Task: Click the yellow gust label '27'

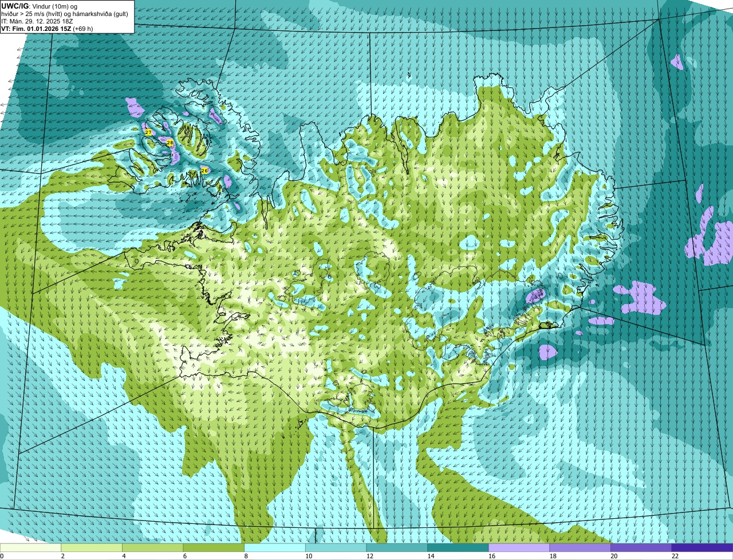Action: point(148,132)
